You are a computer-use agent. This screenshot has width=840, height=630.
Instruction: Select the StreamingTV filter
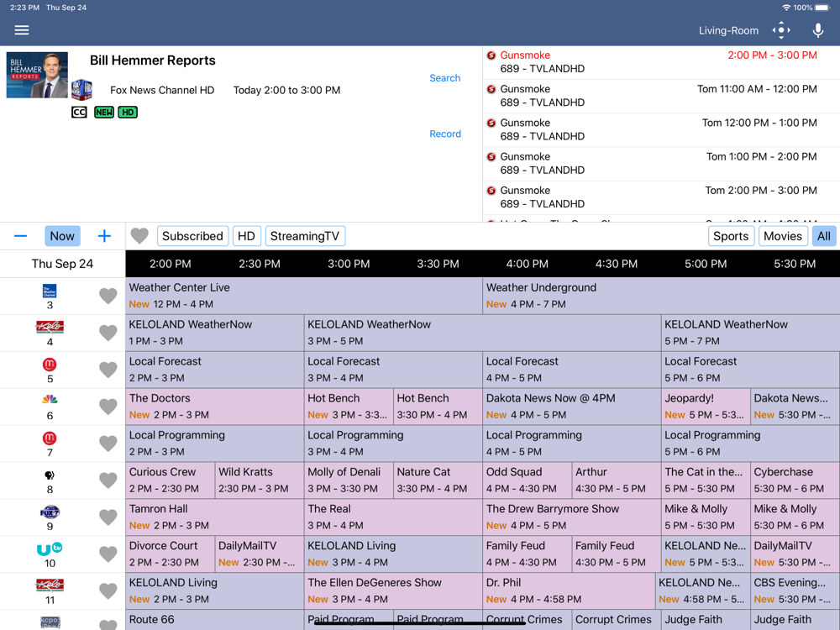click(305, 236)
